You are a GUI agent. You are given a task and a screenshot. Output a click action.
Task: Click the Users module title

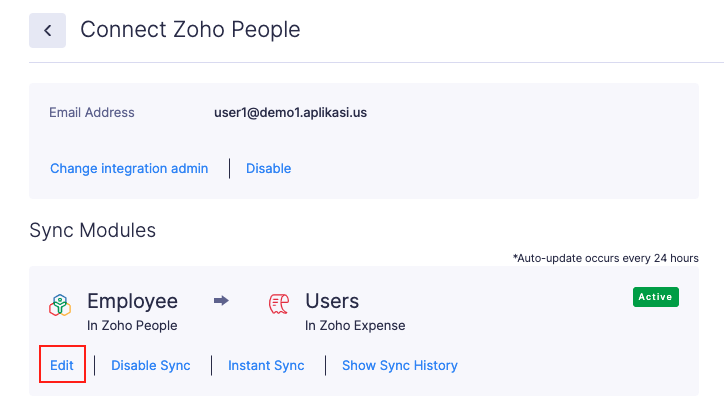click(x=332, y=301)
